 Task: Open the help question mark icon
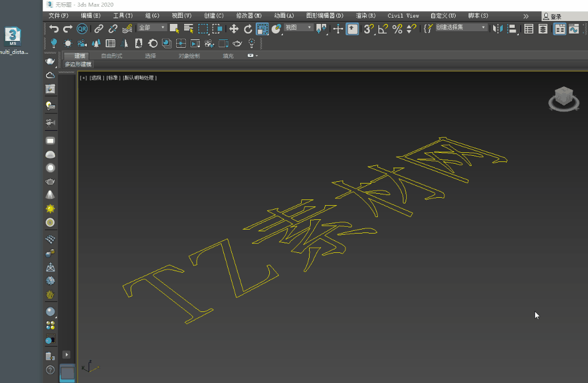coord(50,370)
